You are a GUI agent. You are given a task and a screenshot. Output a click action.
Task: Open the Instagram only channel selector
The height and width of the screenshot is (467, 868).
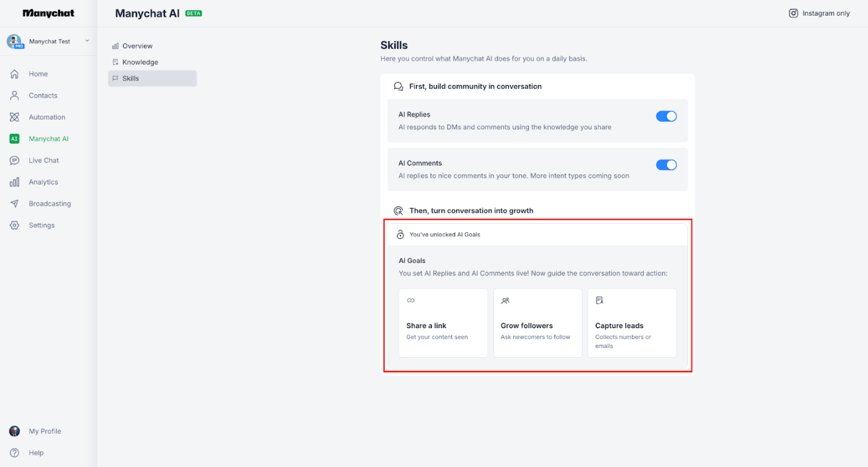click(818, 13)
